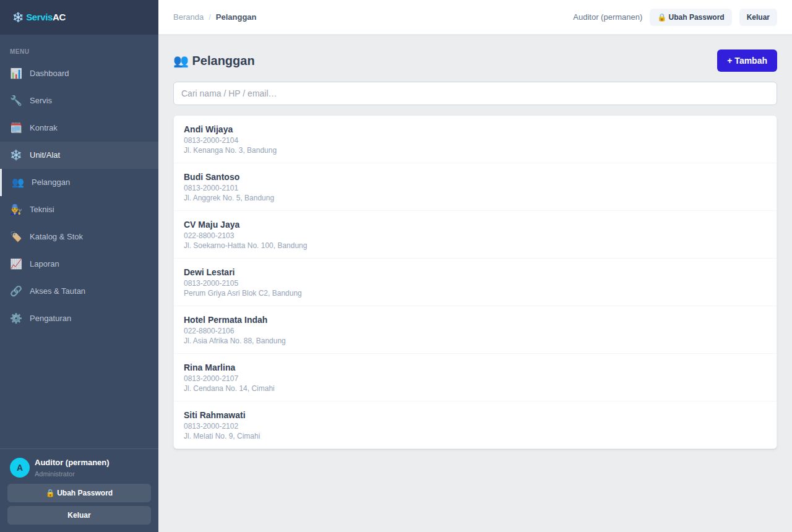Click the Pengaturan gear icon

coord(16,319)
